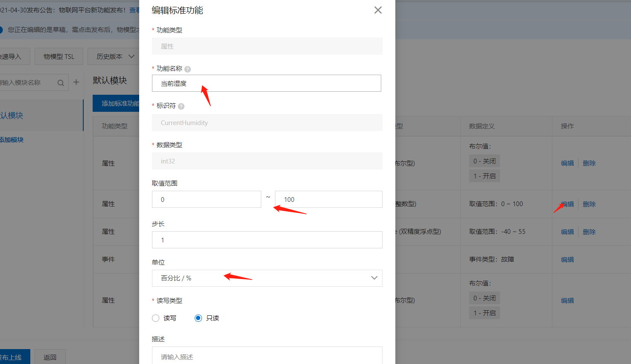The height and width of the screenshot is (364, 631).
Task: Click the minimum value field showing 0
Action: 207,199
